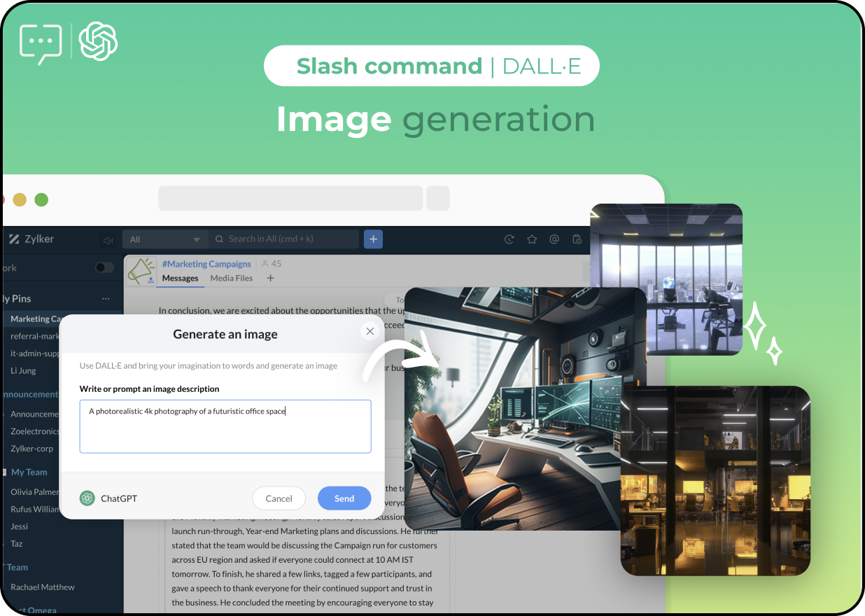The height and width of the screenshot is (616, 865).
Task: Open the it-admin-supp pinned chat
Action: [x=35, y=353]
